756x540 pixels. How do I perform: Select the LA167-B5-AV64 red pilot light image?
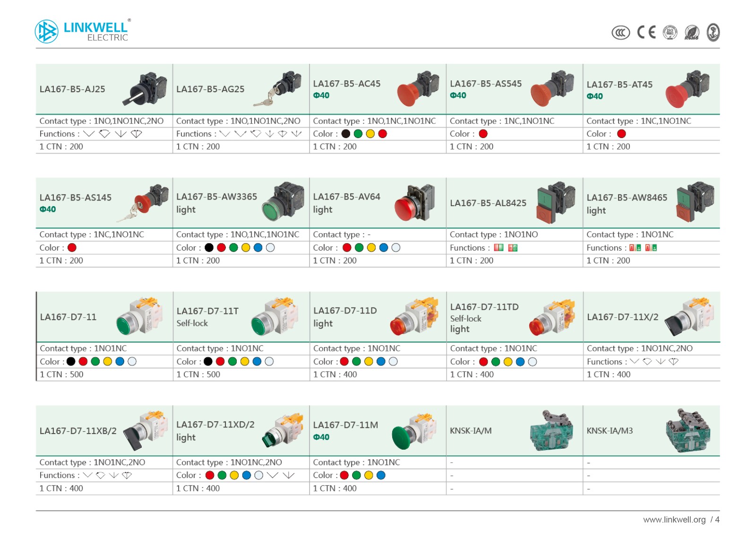click(415, 202)
